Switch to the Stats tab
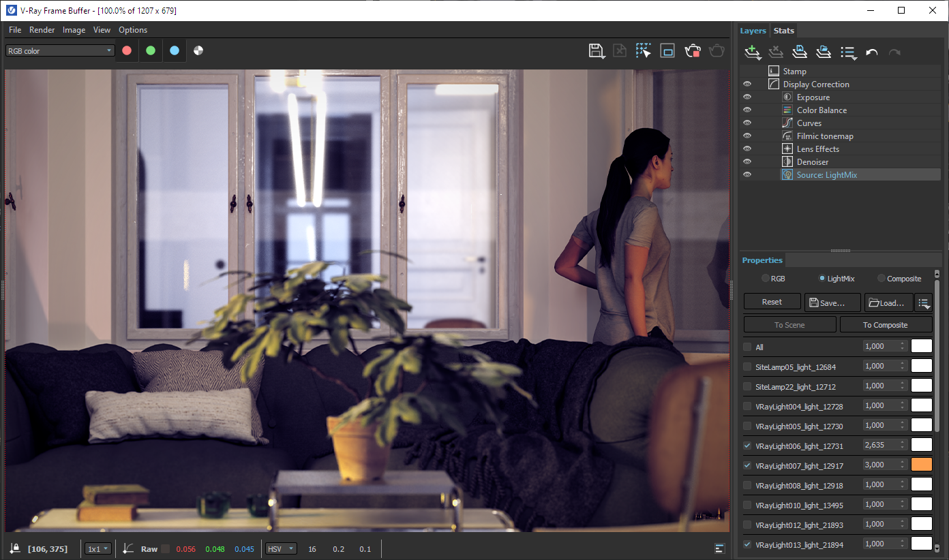The width and height of the screenshot is (949, 560). click(783, 31)
